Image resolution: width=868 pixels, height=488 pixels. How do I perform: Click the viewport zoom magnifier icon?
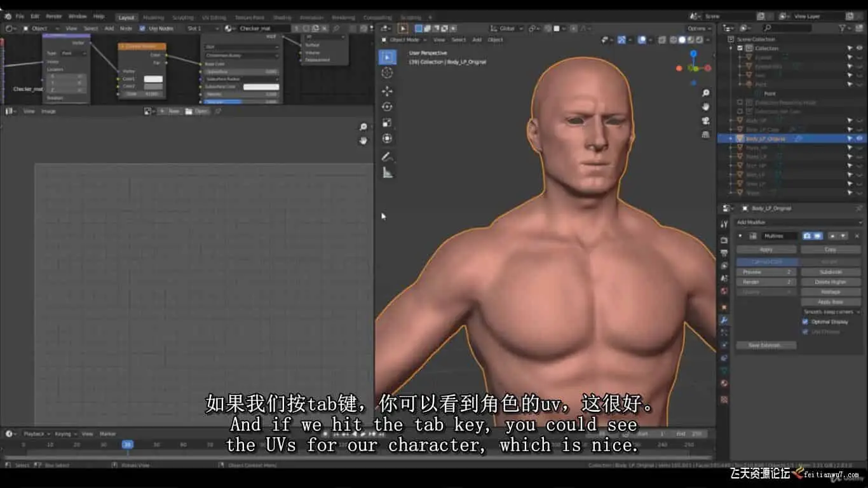pyautogui.click(x=706, y=93)
